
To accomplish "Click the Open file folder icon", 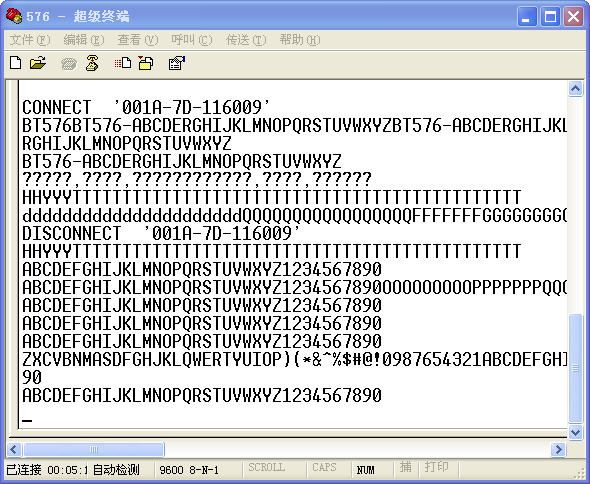I will [38, 63].
